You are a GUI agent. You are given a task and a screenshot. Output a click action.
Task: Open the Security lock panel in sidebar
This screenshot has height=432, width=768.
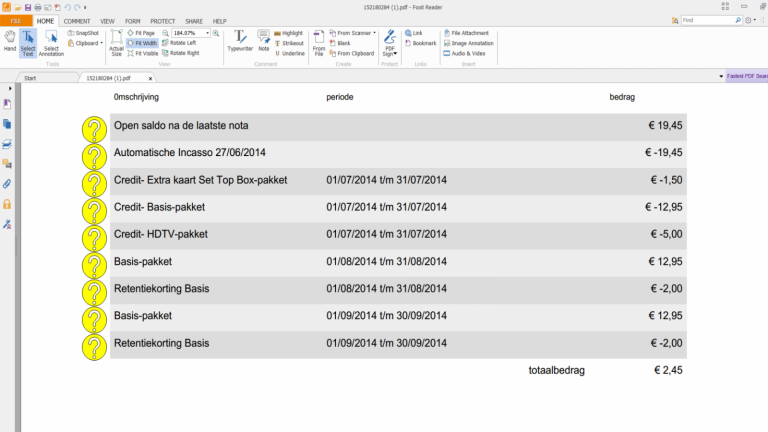coord(7,204)
